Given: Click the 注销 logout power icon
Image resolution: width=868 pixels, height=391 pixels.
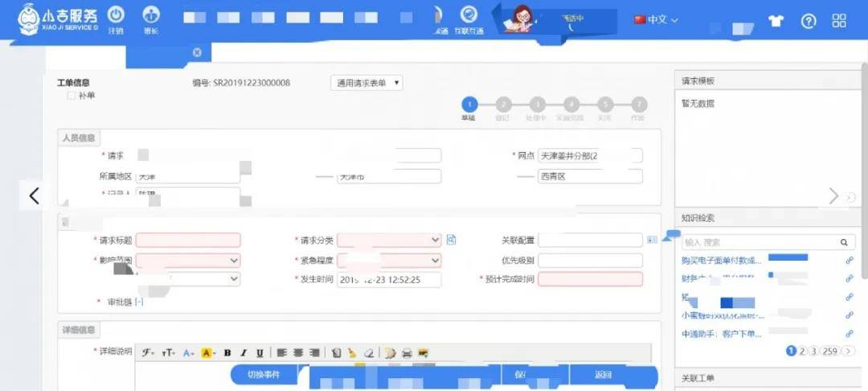Looking at the screenshot, I should click(x=116, y=14).
